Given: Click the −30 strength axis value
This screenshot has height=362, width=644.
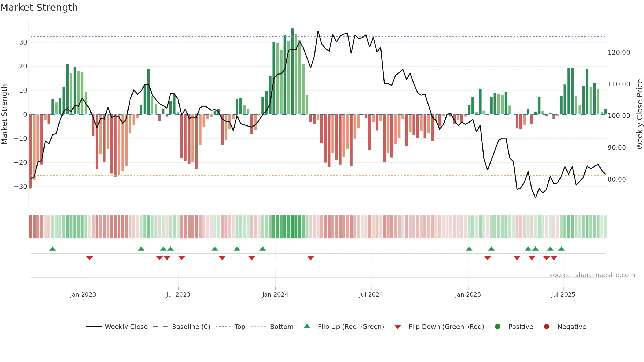Looking at the screenshot, I should (x=20, y=186).
